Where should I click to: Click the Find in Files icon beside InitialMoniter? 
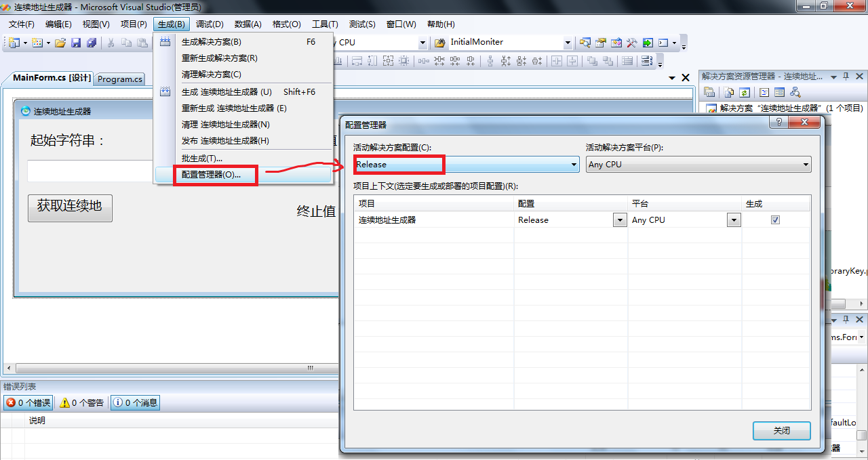click(x=439, y=43)
